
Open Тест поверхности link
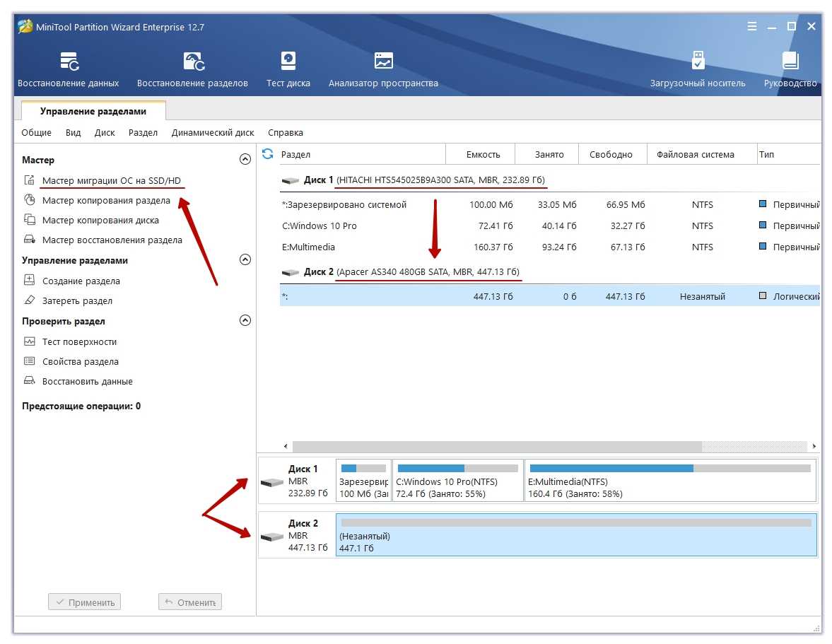[80, 341]
